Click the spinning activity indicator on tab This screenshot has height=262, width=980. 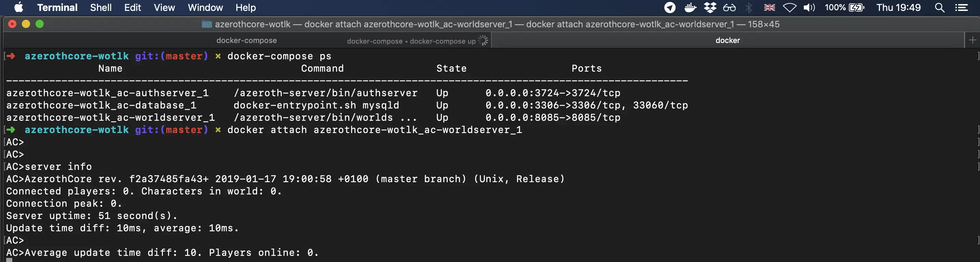click(x=483, y=40)
